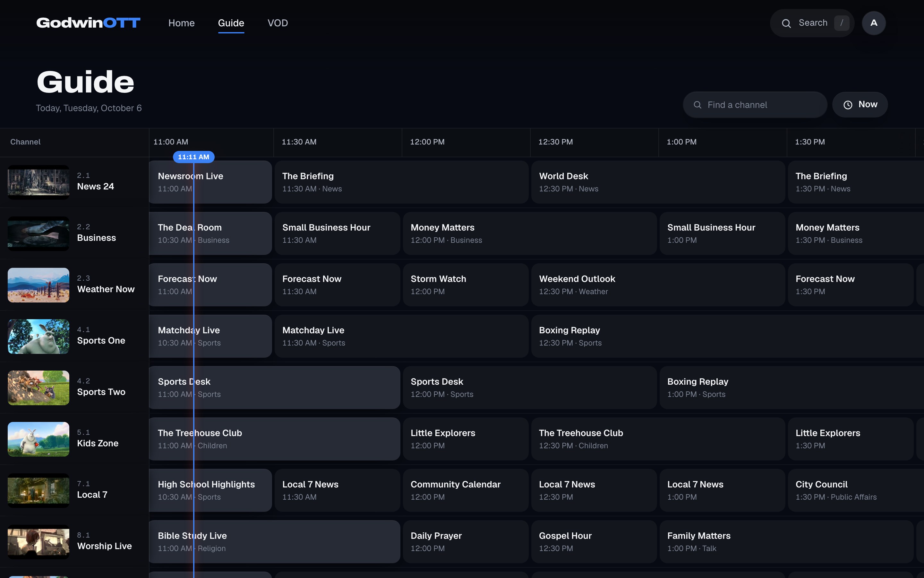Open Little Explorers 12:00 PM program
The image size is (924, 578).
click(x=466, y=439)
